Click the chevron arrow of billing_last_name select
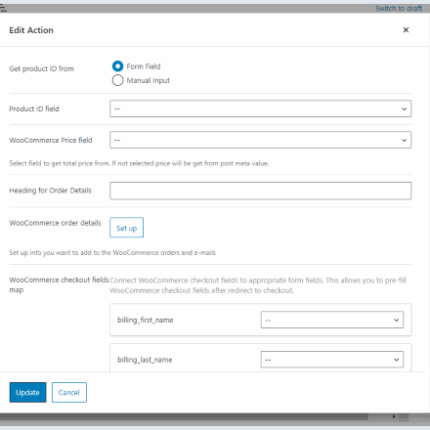This screenshot has height=430, width=430. pos(396,360)
